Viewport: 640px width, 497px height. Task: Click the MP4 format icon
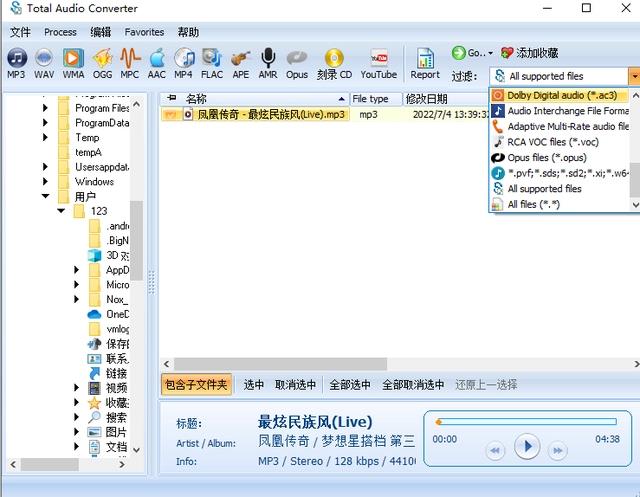[183, 63]
